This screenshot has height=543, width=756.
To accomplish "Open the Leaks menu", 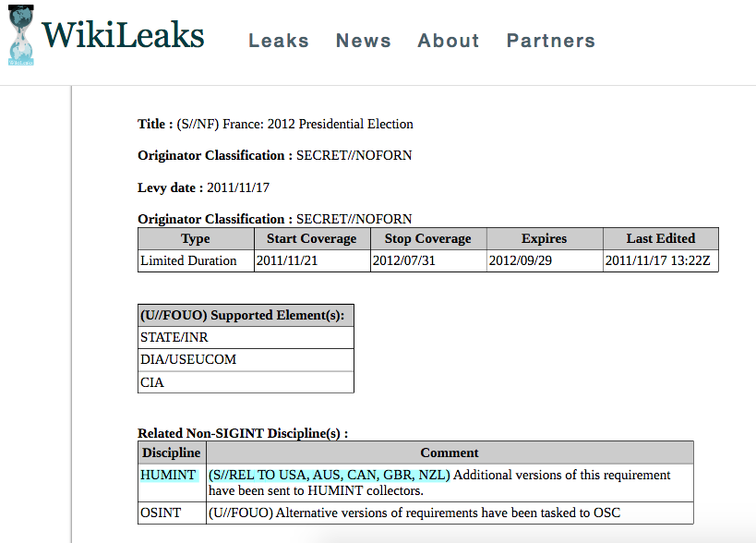I will pyautogui.click(x=279, y=41).
